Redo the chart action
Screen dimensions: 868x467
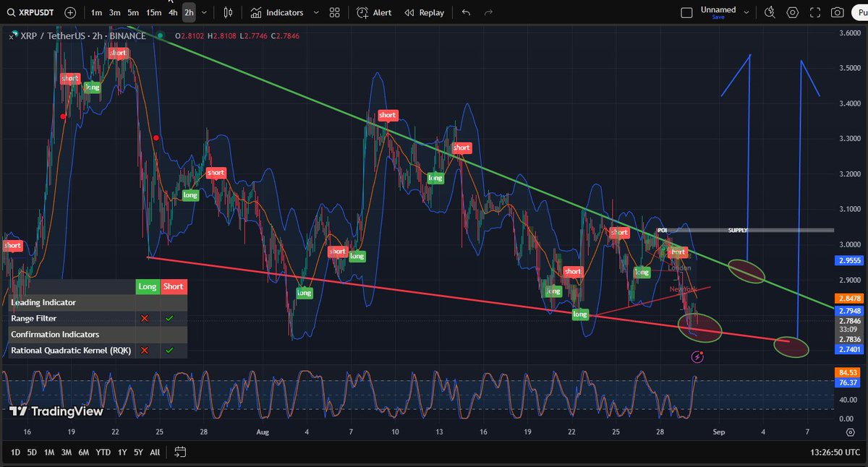point(488,12)
